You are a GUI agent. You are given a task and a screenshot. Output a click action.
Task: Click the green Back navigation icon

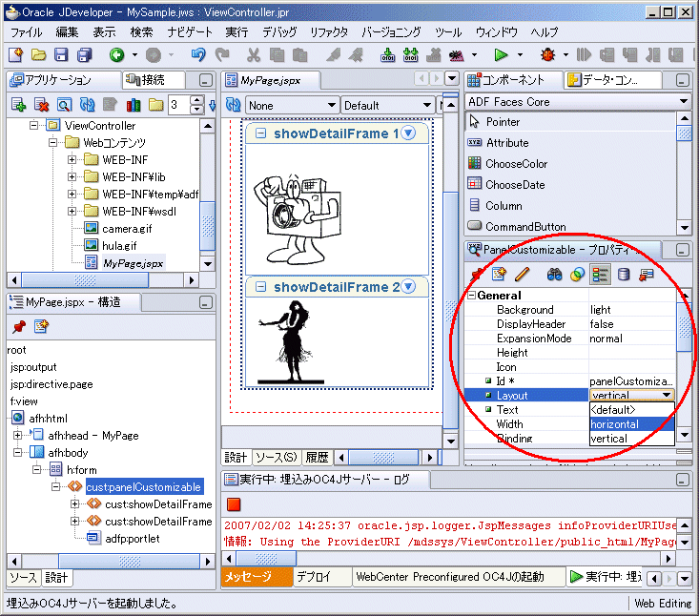(116, 54)
